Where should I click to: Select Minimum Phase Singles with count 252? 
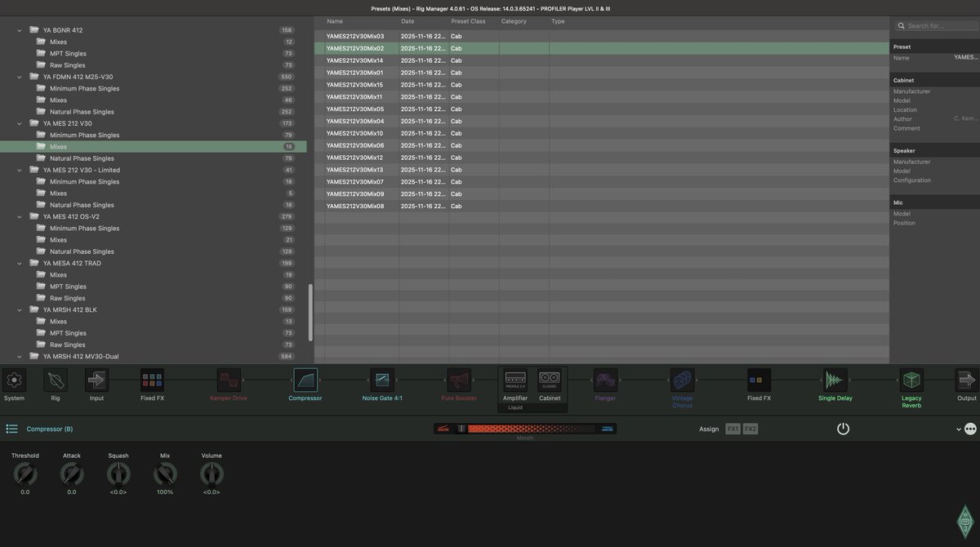tap(154, 88)
